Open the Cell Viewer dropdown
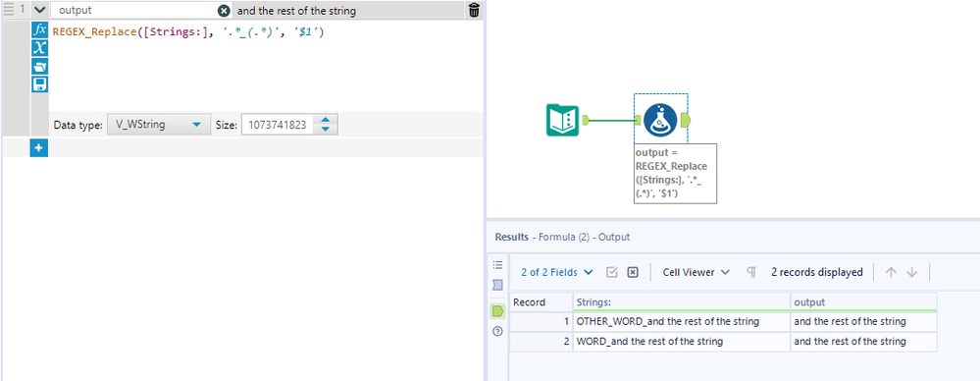The height and width of the screenshot is (381, 980). coord(696,272)
